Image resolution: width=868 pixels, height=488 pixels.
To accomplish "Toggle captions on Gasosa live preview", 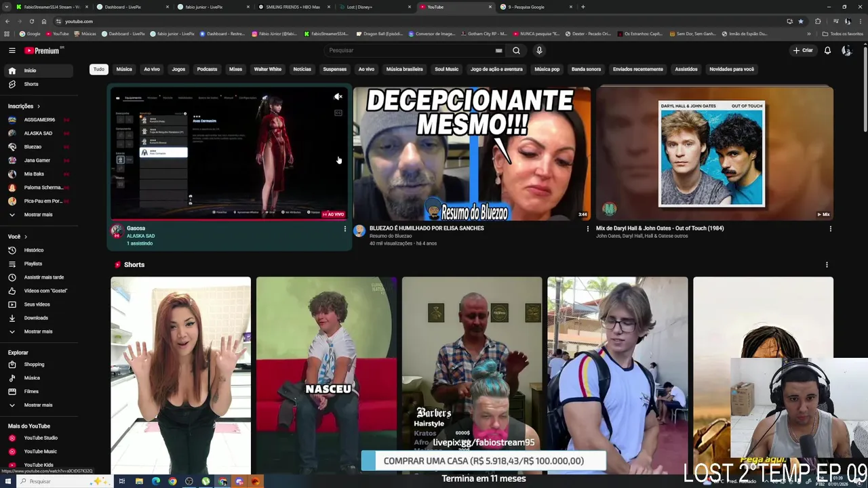I will [x=338, y=113].
